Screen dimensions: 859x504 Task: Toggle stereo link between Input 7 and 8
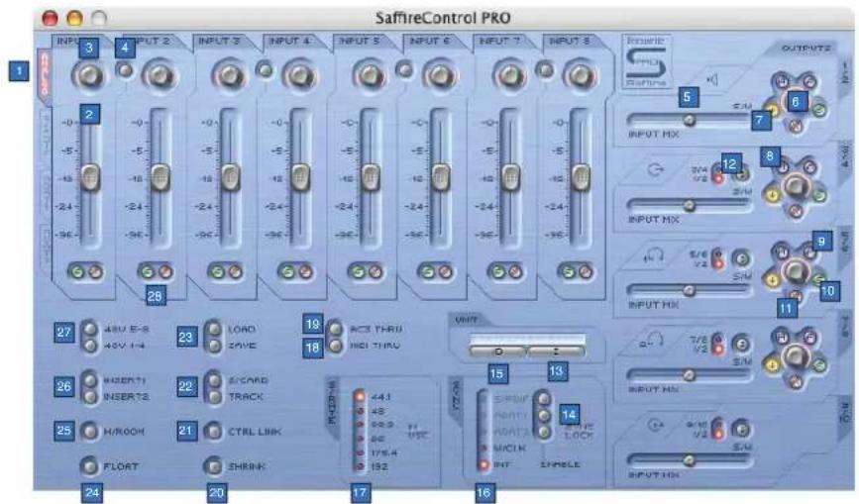pyautogui.click(x=545, y=70)
